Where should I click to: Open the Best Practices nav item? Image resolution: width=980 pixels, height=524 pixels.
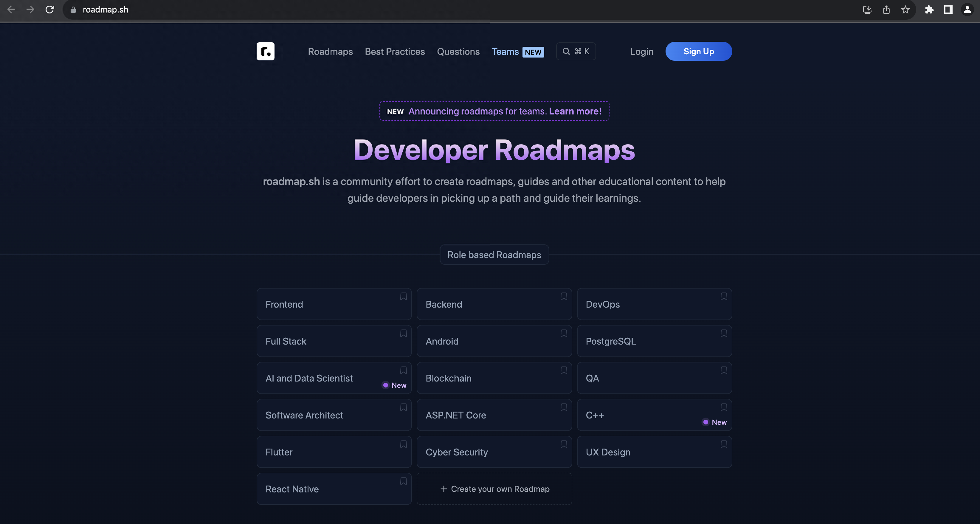click(395, 51)
